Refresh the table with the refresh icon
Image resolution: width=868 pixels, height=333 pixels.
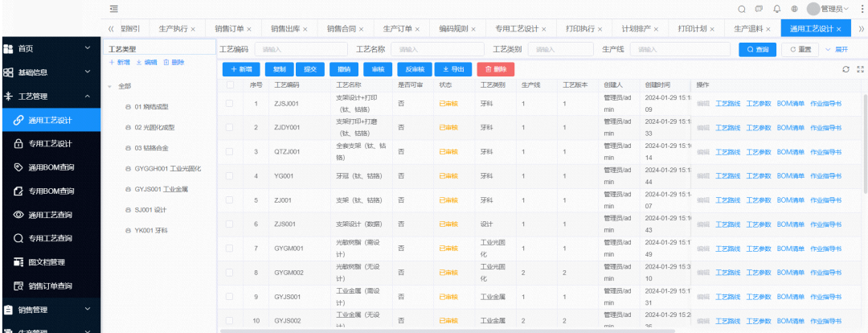(x=845, y=69)
